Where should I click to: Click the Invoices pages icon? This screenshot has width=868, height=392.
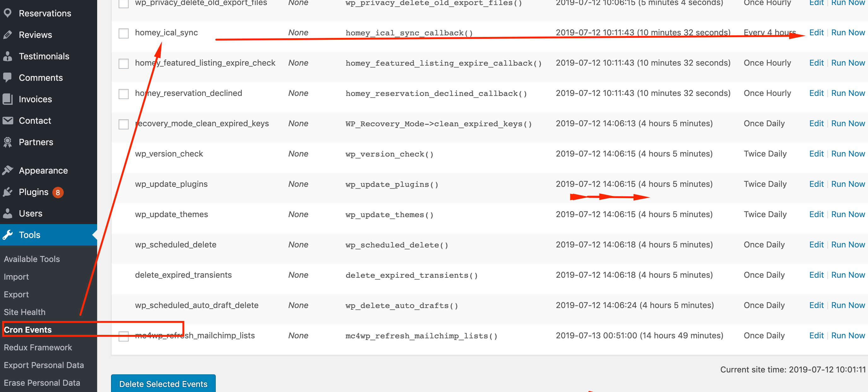[8, 99]
